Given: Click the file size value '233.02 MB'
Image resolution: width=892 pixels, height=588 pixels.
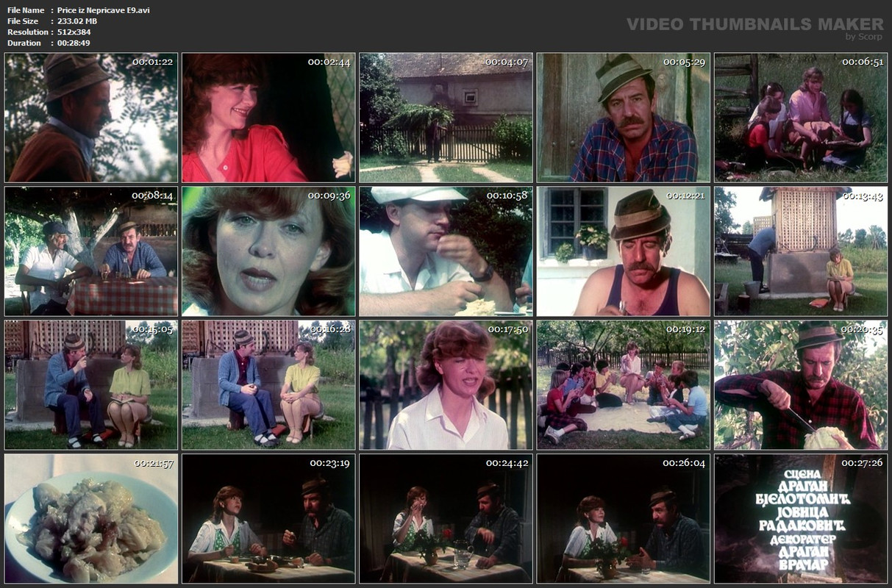Looking at the screenshot, I should (x=77, y=21).
